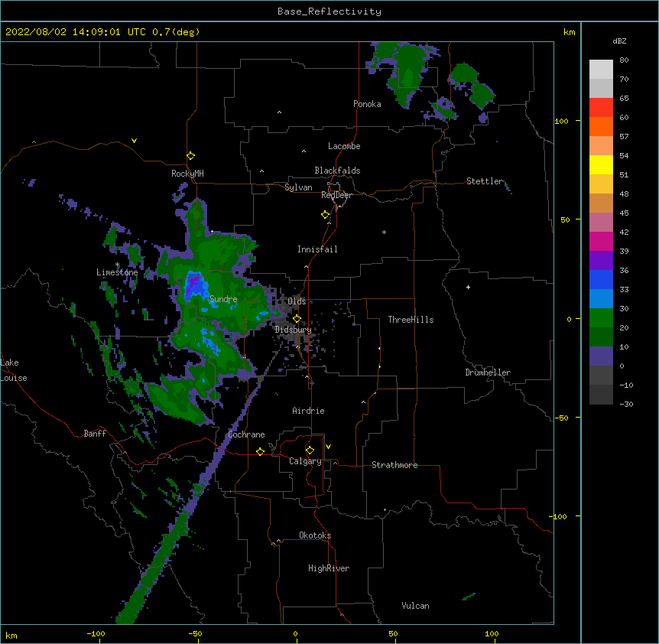
Task: Click the Drumheller town label
Action: click(488, 372)
